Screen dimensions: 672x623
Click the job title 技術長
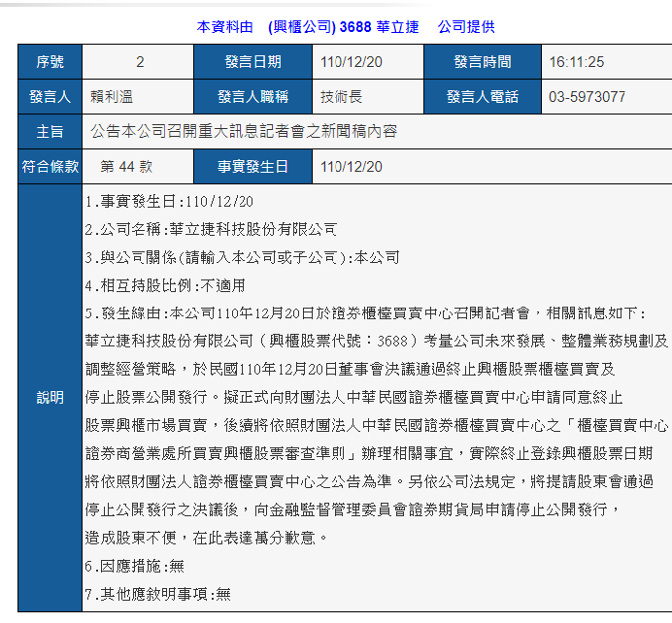coord(341,97)
